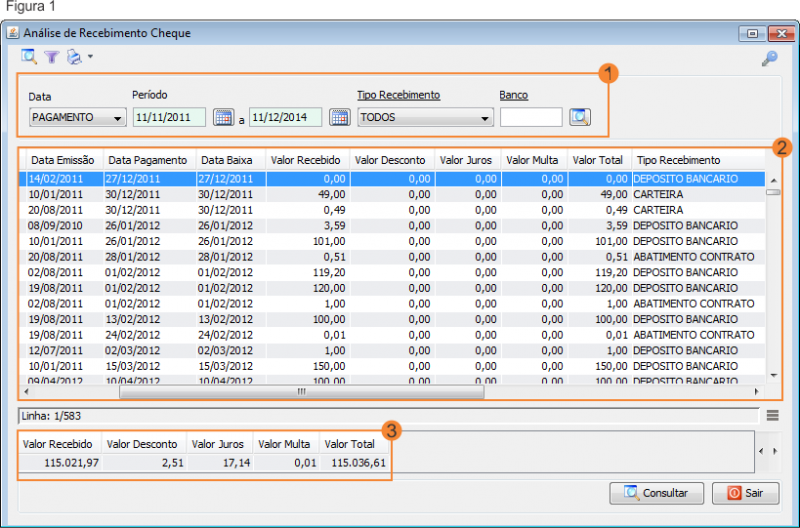800x528 pixels.
Task: Select row with Valor Recebido 0,49
Action: pos(392,210)
